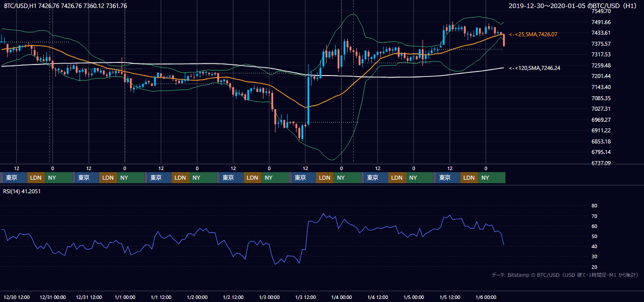The image size is (644, 302).
Task: Click price axis value 7433.61
Action: click(601, 33)
